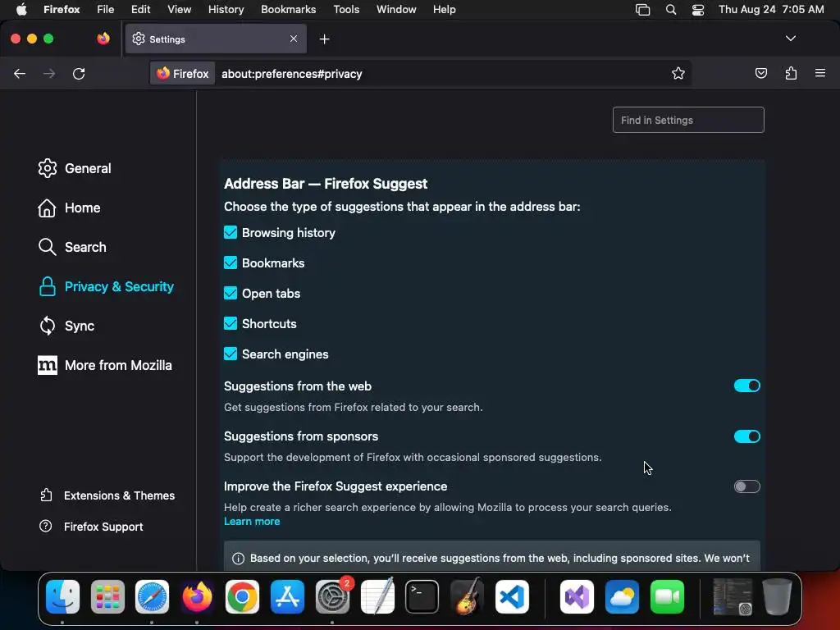Open App Store from the Dock
The image size is (840, 630).
(287, 596)
